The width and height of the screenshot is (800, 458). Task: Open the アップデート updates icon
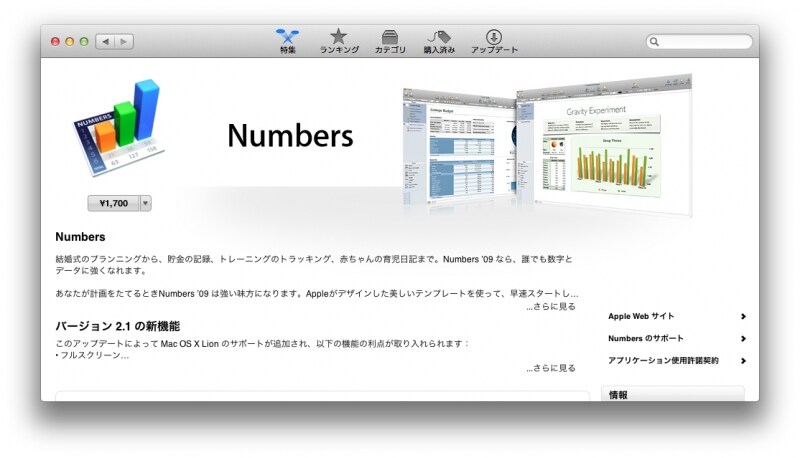coord(494,41)
